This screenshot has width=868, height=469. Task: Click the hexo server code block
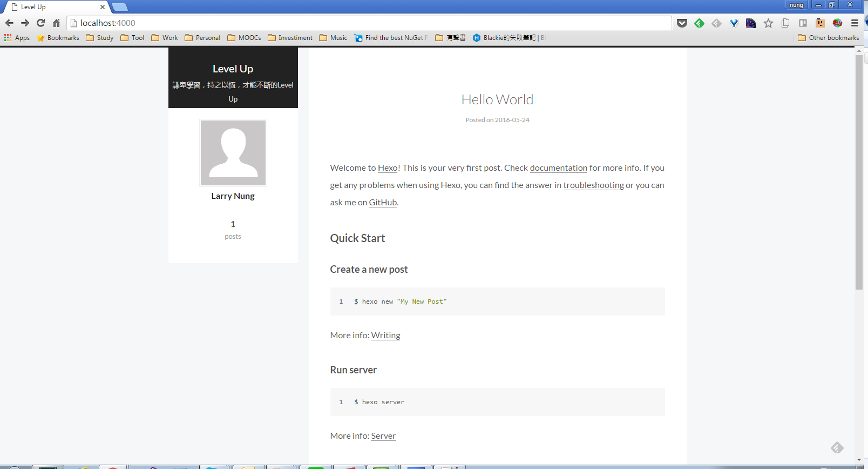(497, 402)
